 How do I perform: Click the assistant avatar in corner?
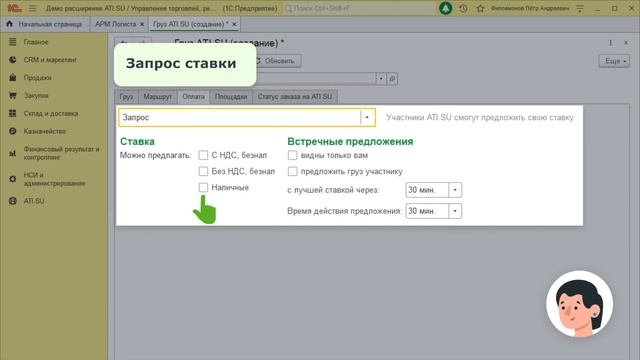(x=580, y=304)
